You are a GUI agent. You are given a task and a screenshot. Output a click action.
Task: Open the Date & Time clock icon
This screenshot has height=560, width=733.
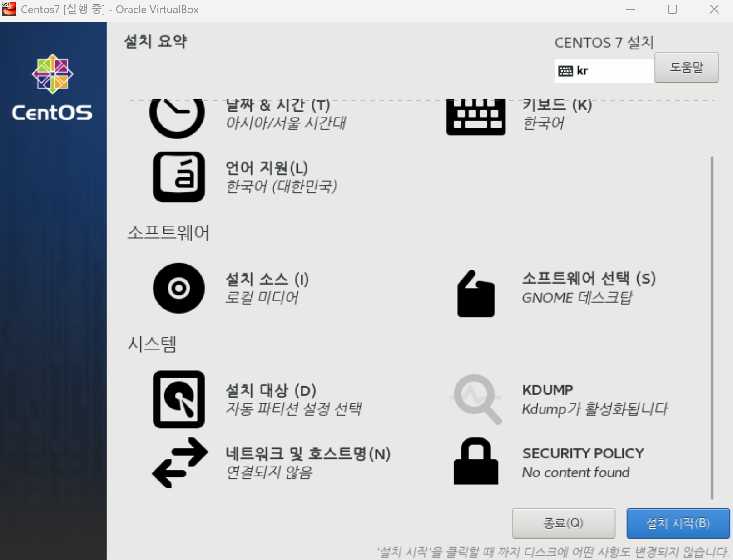point(177,119)
